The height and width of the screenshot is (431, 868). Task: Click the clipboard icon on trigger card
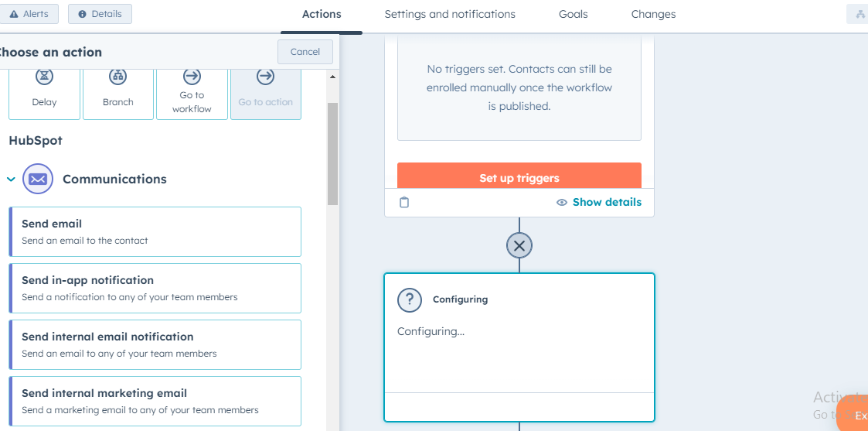(x=404, y=202)
